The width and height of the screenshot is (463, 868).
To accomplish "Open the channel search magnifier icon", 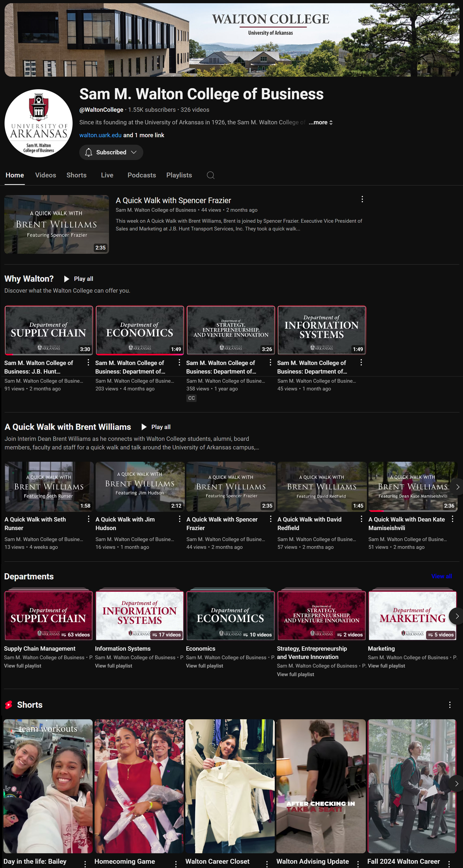I will click(x=210, y=175).
